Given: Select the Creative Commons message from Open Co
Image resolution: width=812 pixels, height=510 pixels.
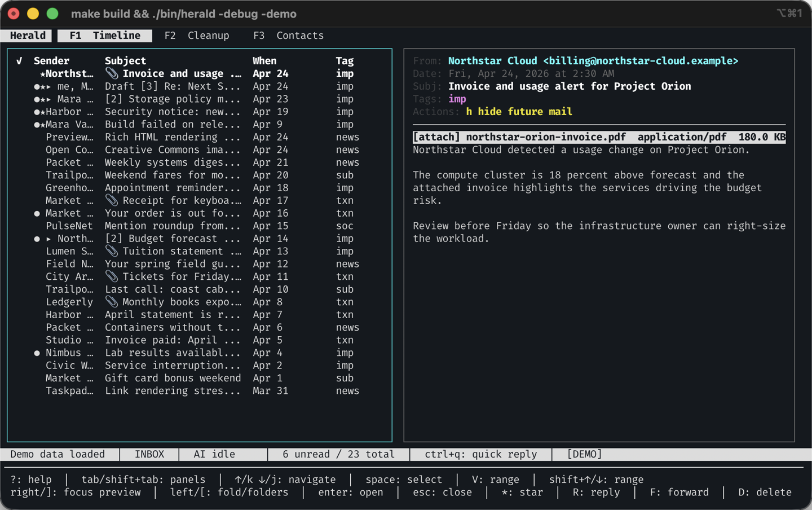Looking at the screenshot, I should [x=200, y=150].
